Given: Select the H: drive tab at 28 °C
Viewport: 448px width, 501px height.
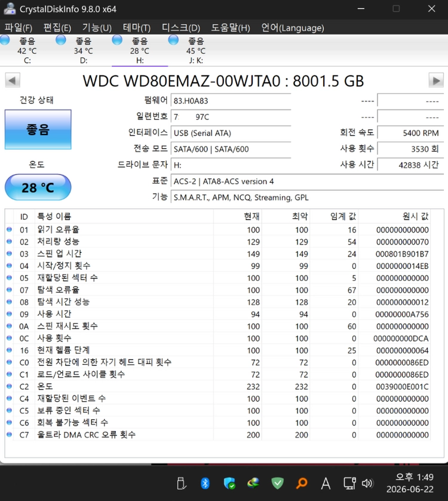Looking at the screenshot, I should coord(140,50).
